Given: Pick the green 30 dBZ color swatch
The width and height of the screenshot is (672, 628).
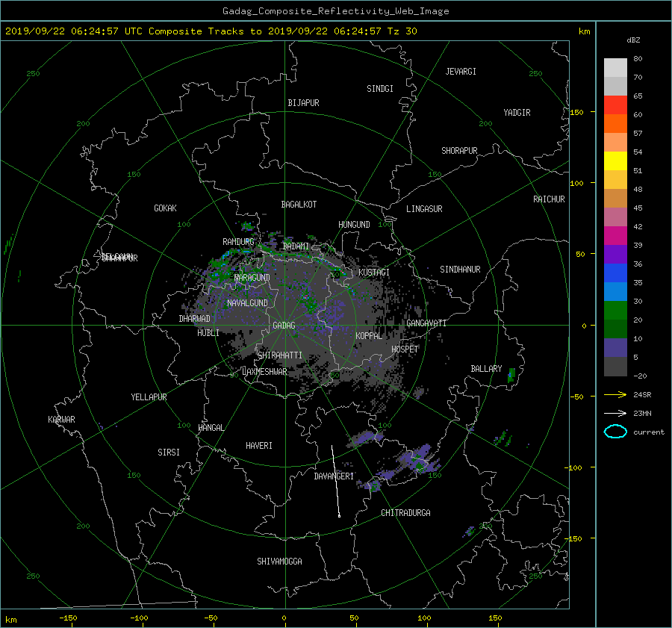Looking at the screenshot, I should pos(615,311).
